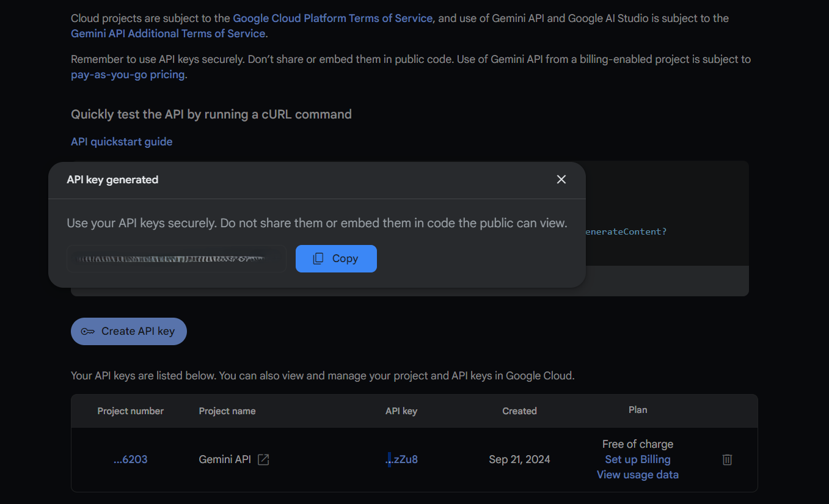
Task: Dismiss the API key generated dialog with the X
Action: coord(561,179)
